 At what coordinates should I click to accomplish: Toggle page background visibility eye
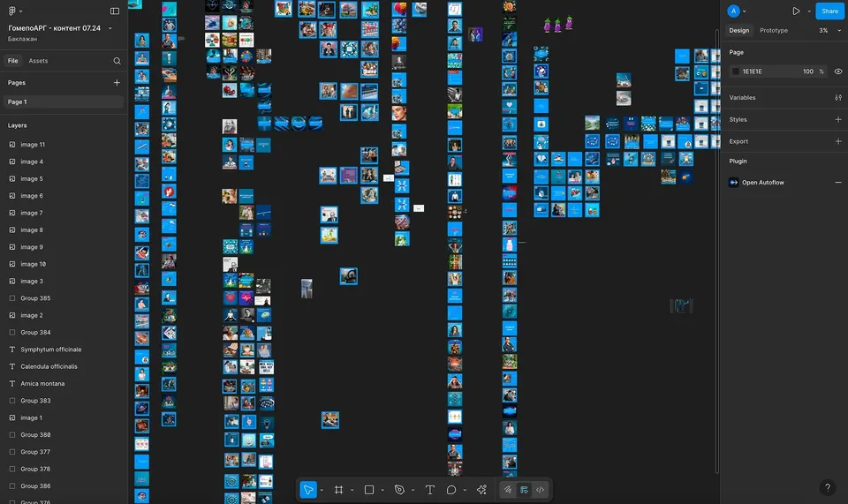(837, 71)
